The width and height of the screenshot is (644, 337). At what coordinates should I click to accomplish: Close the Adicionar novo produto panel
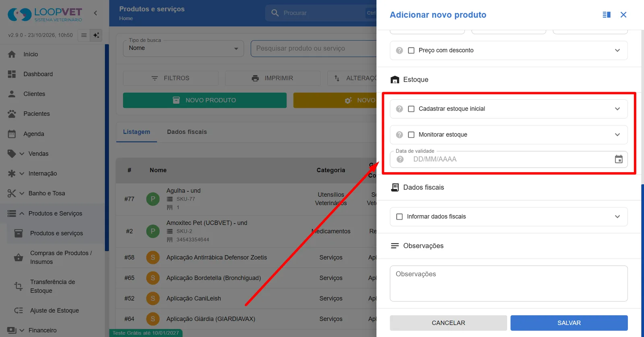click(623, 15)
